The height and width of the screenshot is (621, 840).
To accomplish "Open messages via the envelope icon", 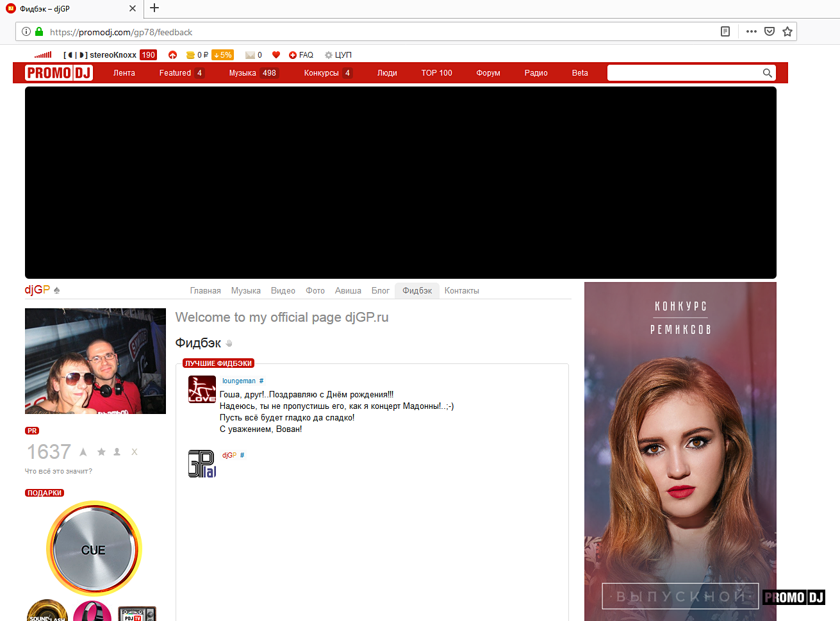I will 250,55.
